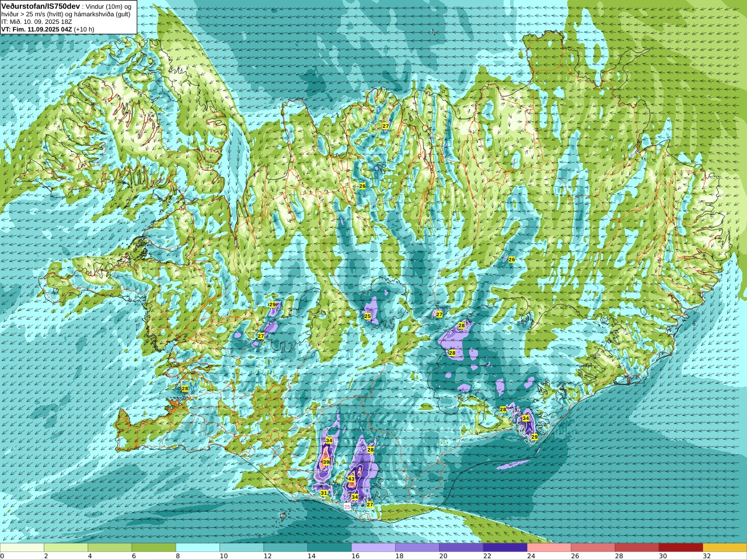The width and height of the screenshot is (747, 560).
Task: Pick the light green 2–4 legend swatch
Action: (66, 548)
